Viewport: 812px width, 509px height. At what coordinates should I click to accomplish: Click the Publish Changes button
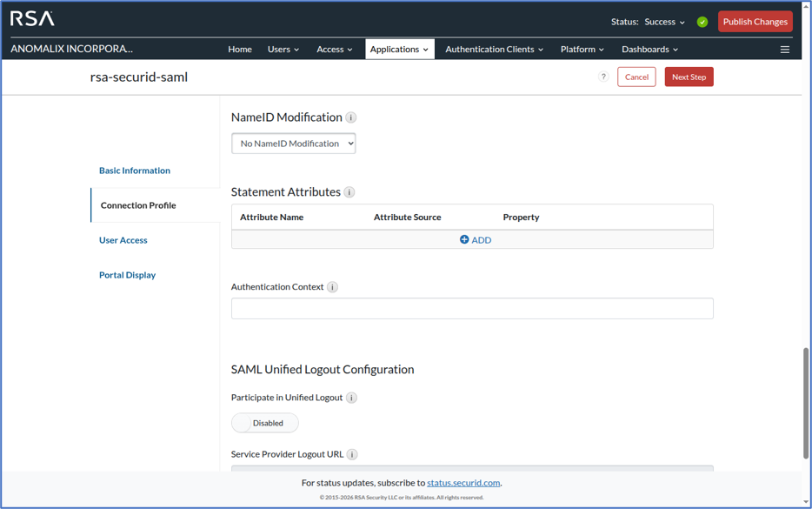click(x=755, y=22)
